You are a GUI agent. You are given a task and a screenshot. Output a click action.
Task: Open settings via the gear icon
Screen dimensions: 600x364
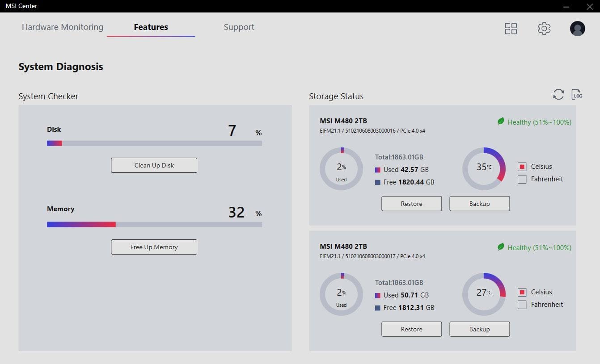[x=544, y=29]
